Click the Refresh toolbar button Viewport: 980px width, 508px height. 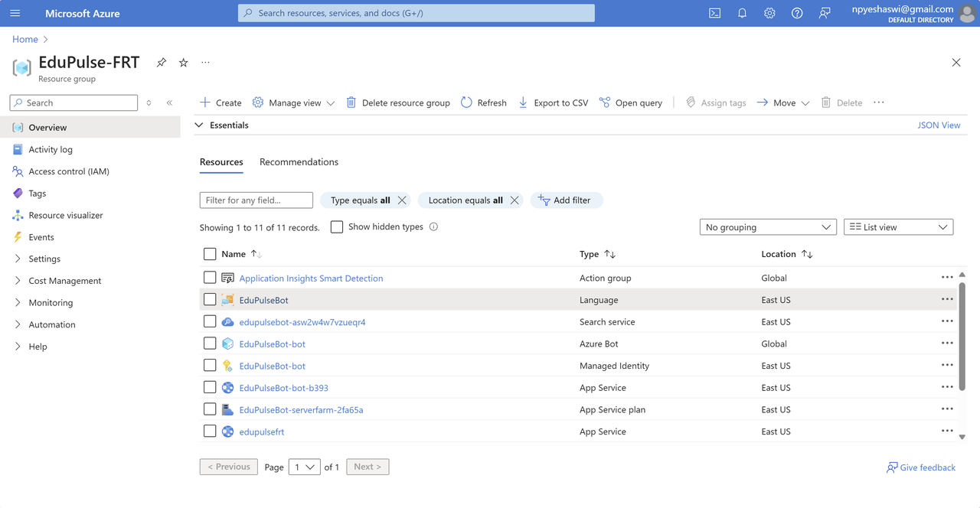[483, 103]
